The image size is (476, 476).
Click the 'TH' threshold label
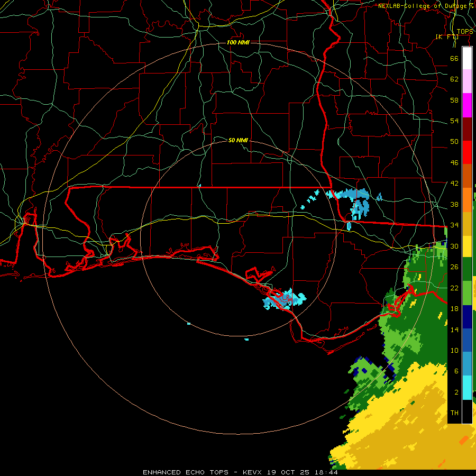coord(454,413)
